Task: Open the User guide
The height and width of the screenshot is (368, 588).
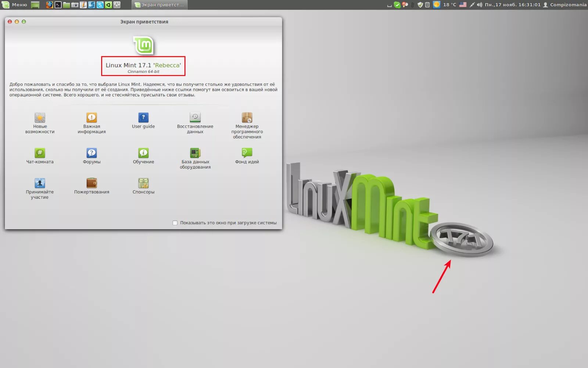Action: click(143, 121)
